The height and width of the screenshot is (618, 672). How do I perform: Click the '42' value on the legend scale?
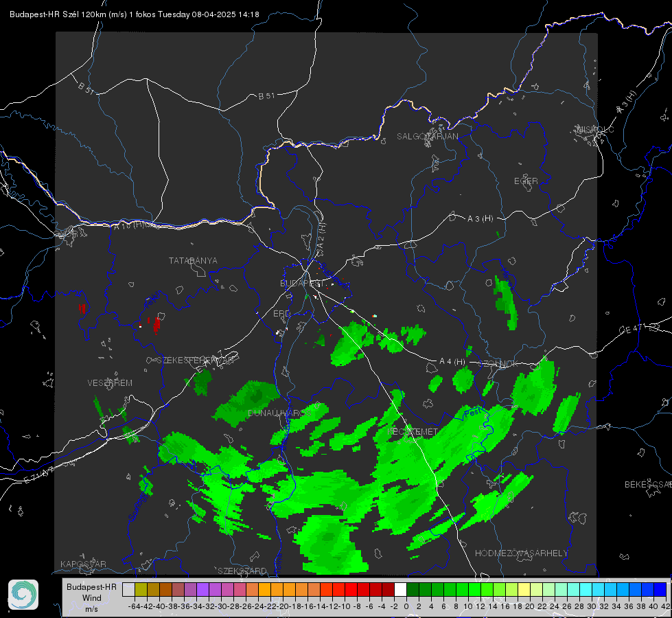(x=666, y=606)
